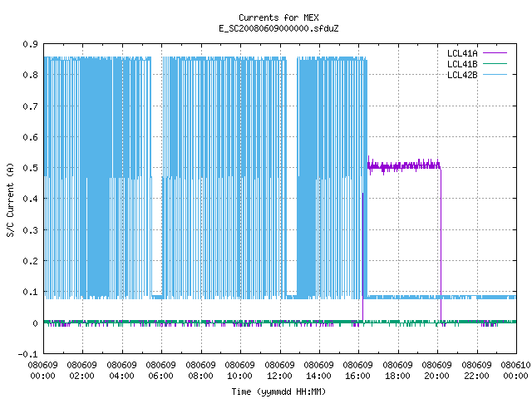The image size is (532, 399).
Task: Click the x-axis tick label 080609 20:00
Action: [x=436, y=370]
